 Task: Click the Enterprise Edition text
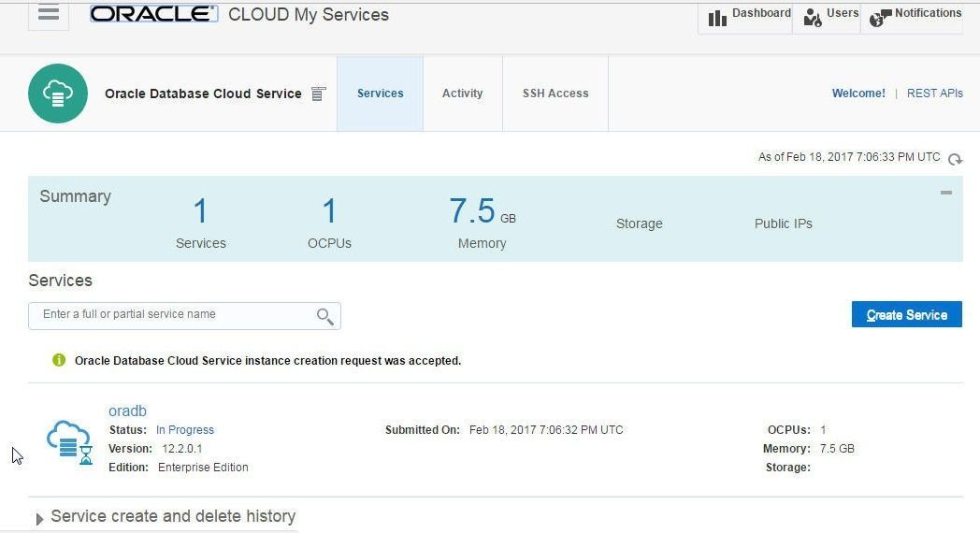coord(203,468)
